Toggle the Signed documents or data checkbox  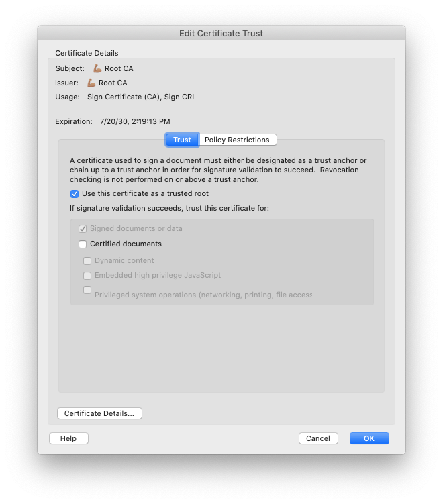83,229
